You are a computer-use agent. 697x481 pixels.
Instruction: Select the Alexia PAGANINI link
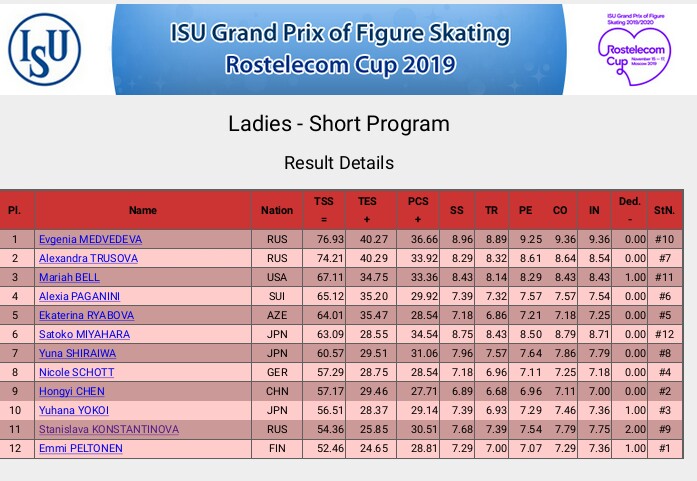click(x=79, y=297)
